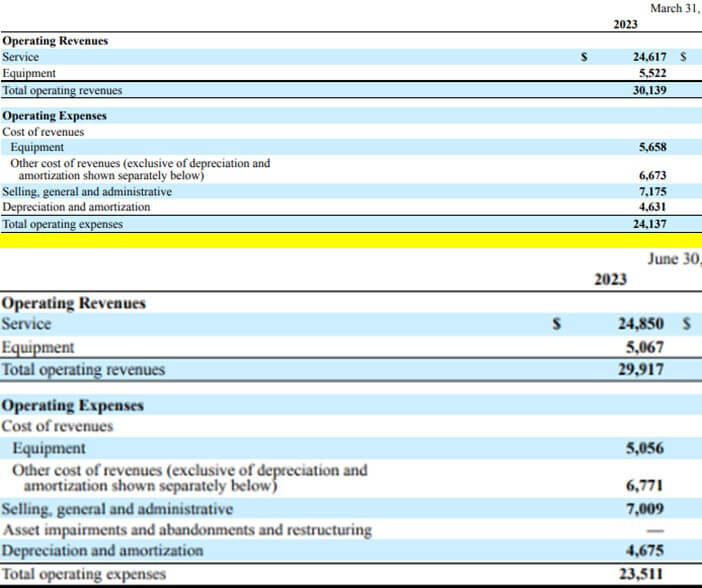Select "Depreciation and amortization" label beside 4,675
The image size is (702, 588).
(103, 550)
